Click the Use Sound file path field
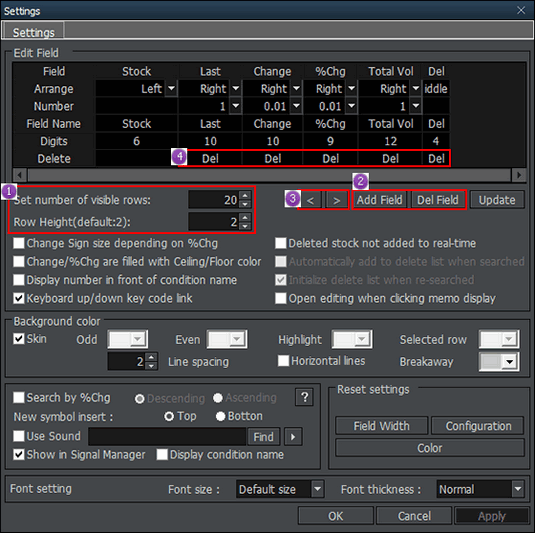Screen dimensions: 535x533 click(x=167, y=436)
